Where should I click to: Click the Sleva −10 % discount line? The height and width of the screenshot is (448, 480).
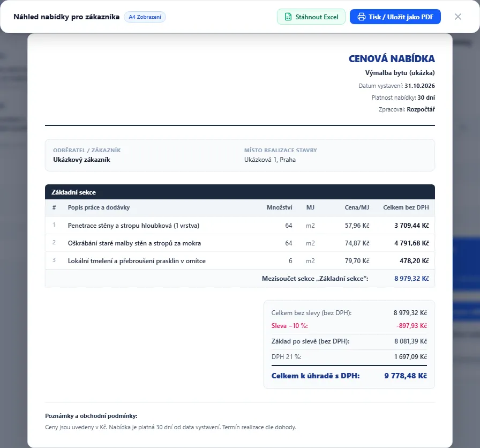click(x=349, y=326)
